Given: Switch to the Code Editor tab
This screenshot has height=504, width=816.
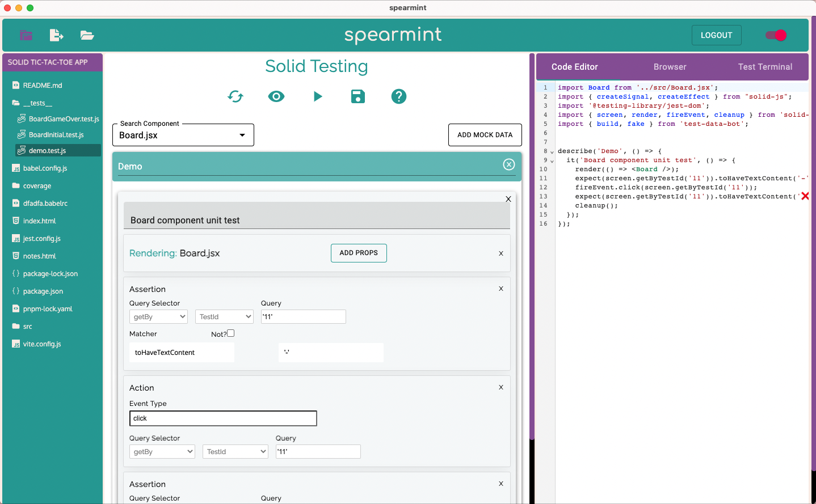Looking at the screenshot, I should 575,67.
